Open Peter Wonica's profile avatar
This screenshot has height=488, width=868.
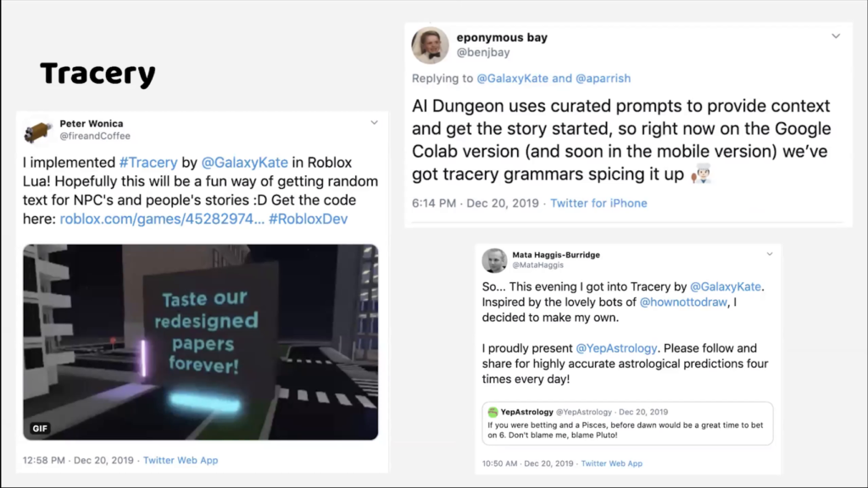(37, 131)
